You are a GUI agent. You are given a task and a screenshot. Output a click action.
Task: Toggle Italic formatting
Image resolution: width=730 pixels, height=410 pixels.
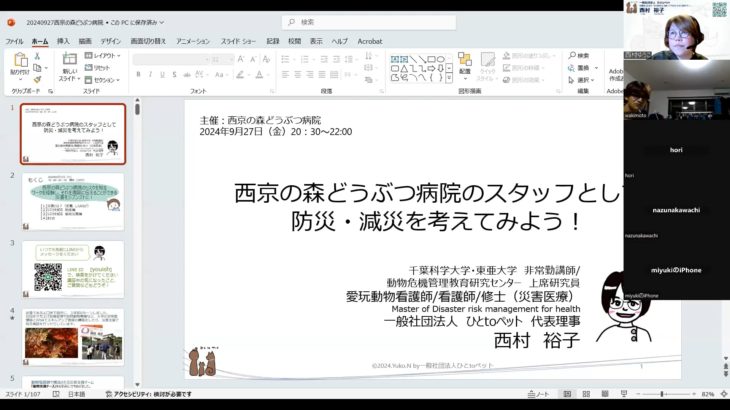150,74
